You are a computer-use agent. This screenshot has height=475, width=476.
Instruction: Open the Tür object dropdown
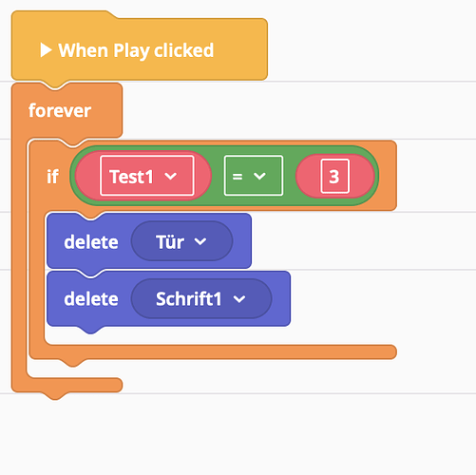click(x=181, y=241)
